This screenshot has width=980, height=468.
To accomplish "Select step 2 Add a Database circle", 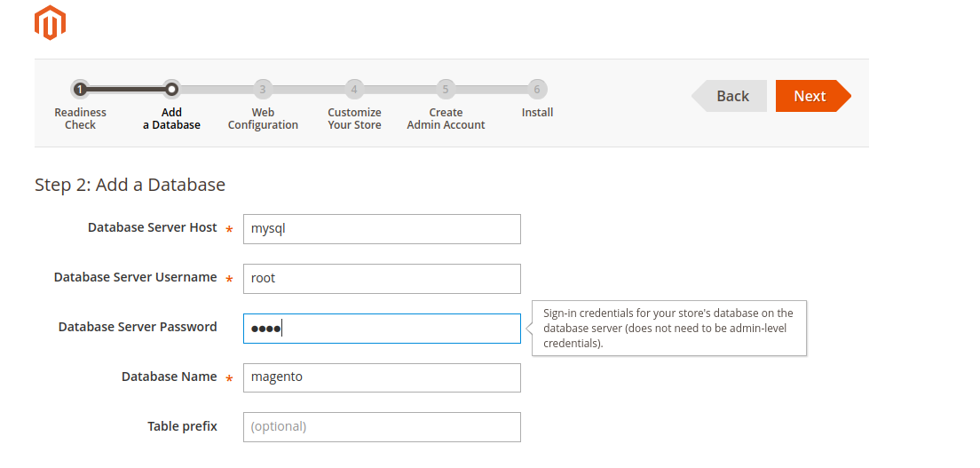I will (x=171, y=90).
